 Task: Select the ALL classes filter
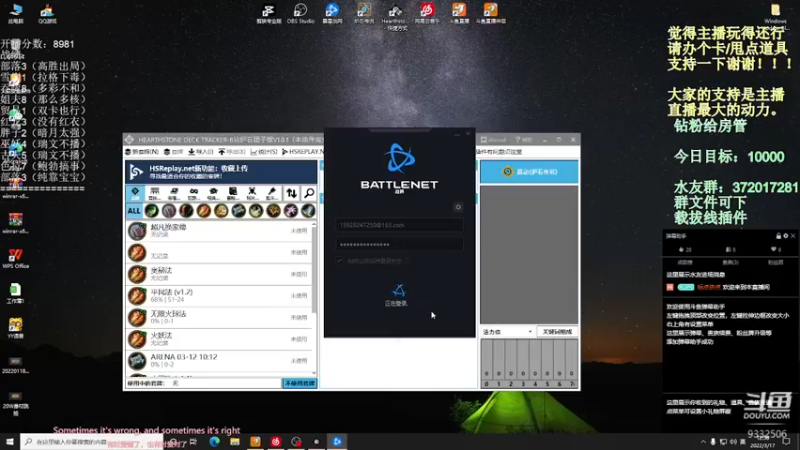(x=134, y=211)
